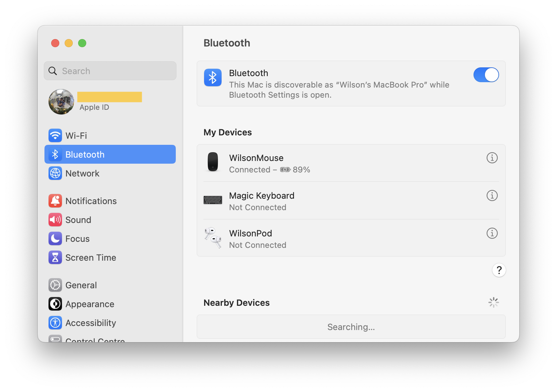Viewport: 557px width, 392px height.
Task: Click the Apple ID label
Action: pos(94,107)
